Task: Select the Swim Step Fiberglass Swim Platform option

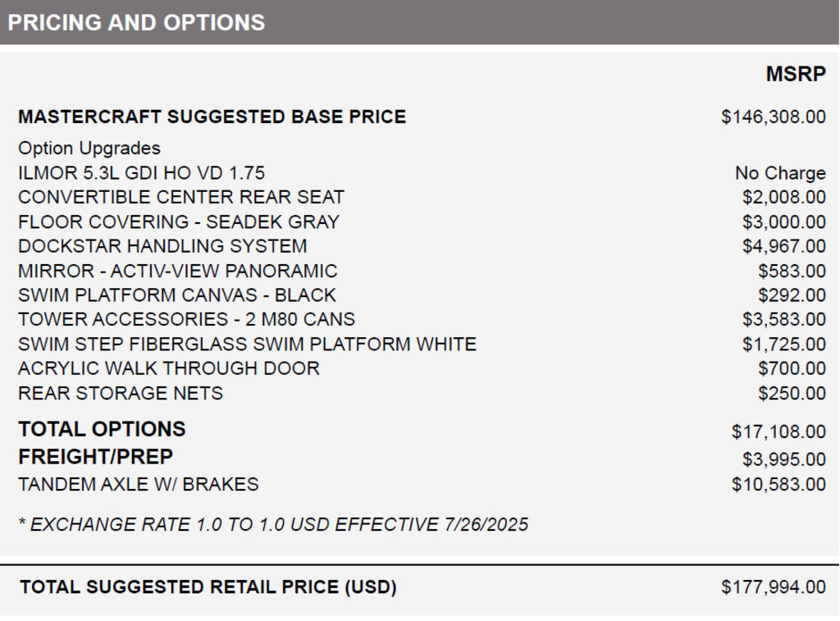Action: 247,344
